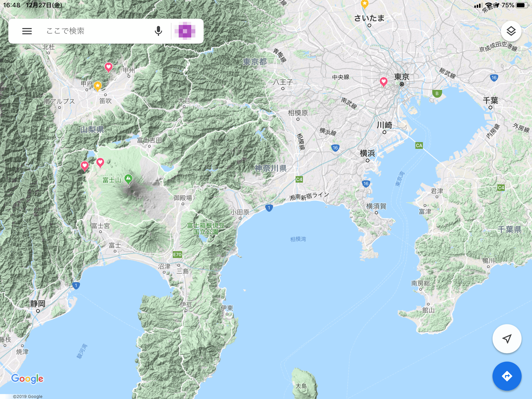532x399 pixels.
Task: Tap the E70 highway shield
Action: pos(177,255)
